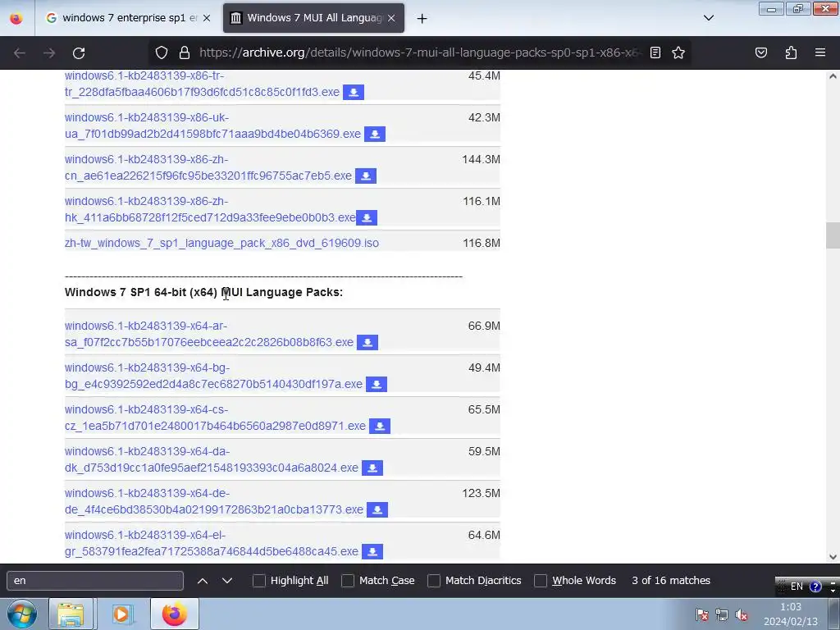Open the x64 ar-sa exe file link

click(209, 335)
